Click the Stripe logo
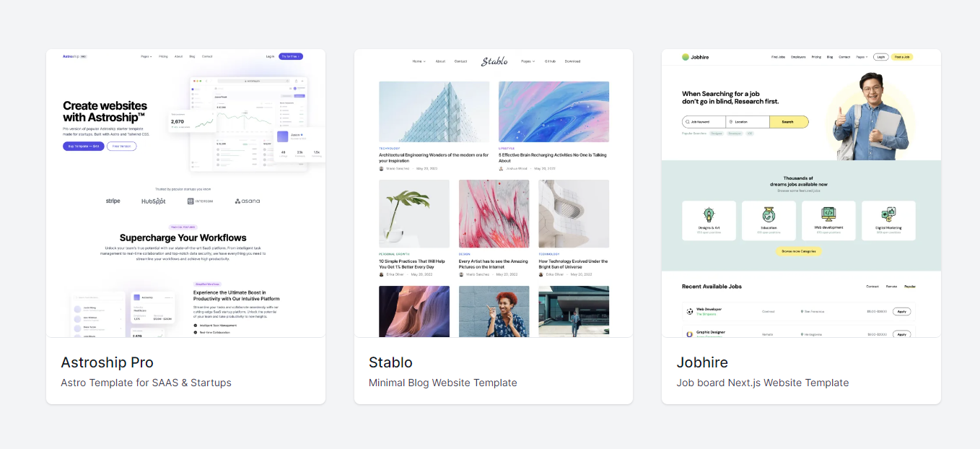Viewport: 980px width, 449px height. (113, 201)
